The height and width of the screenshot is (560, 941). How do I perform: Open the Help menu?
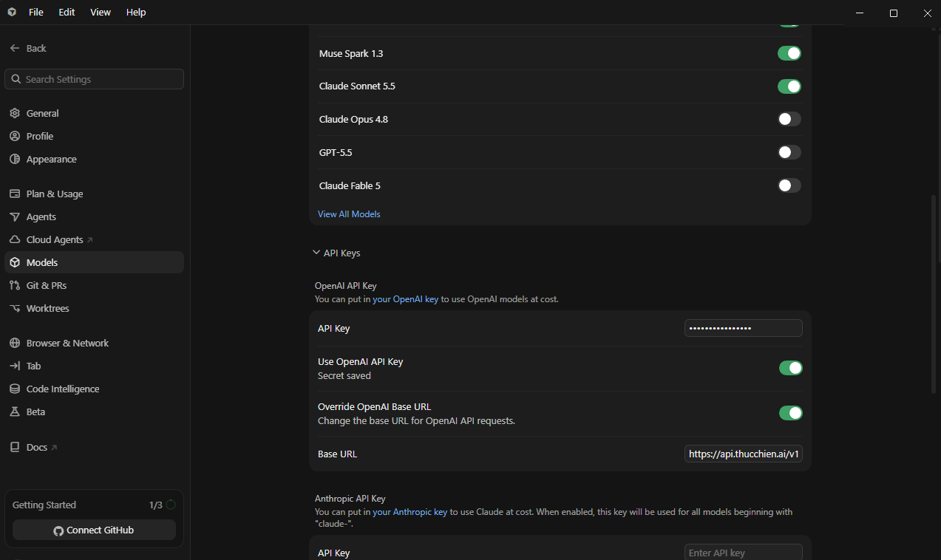pos(136,13)
